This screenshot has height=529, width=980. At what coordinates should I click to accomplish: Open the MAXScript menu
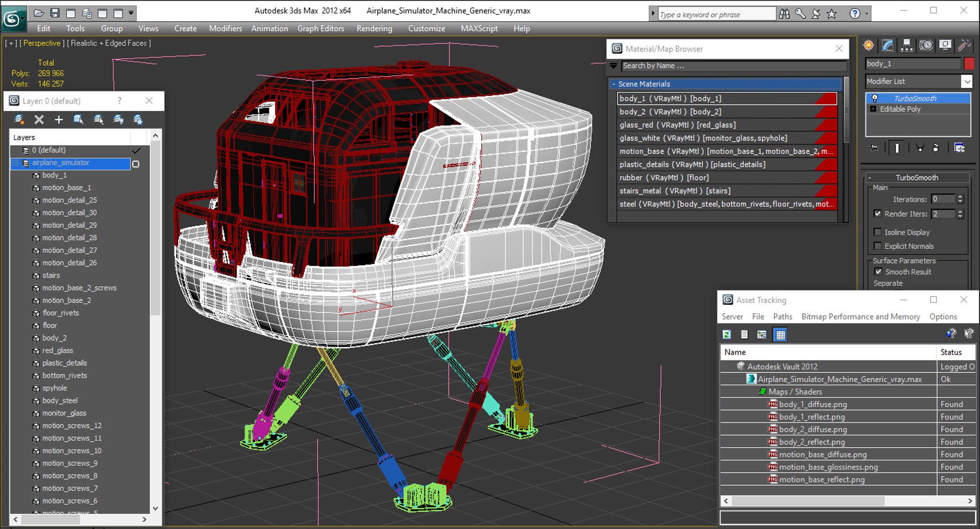(479, 29)
